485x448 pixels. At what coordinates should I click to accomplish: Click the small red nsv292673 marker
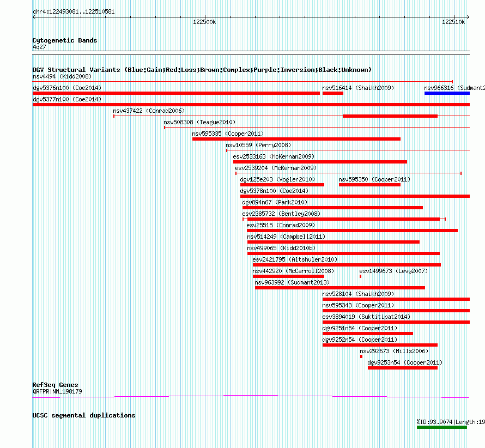click(361, 356)
